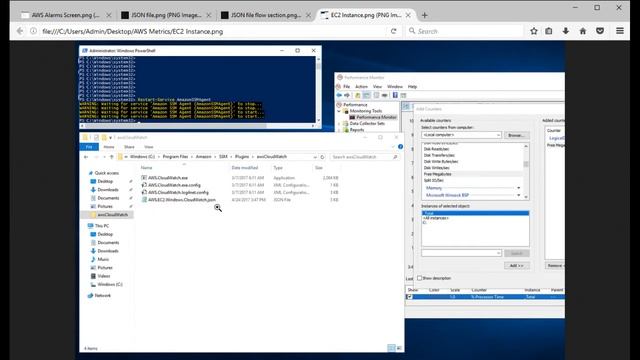640x360 pixels.
Task: Refresh the File Explorer address bar
Action: point(322,157)
